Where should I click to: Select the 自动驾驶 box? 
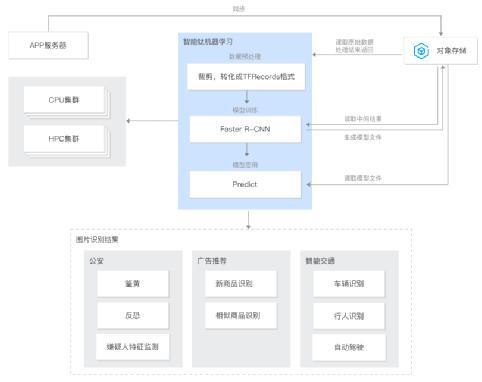pos(349,347)
